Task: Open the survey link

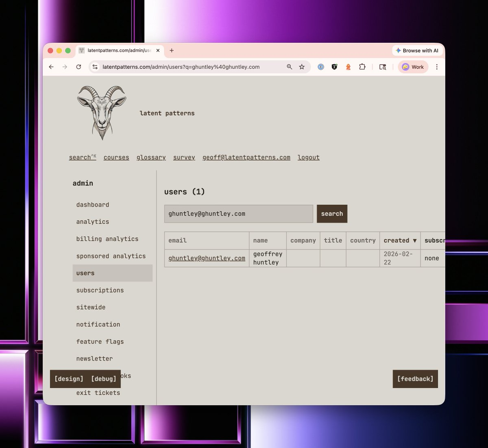Action: click(x=184, y=157)
